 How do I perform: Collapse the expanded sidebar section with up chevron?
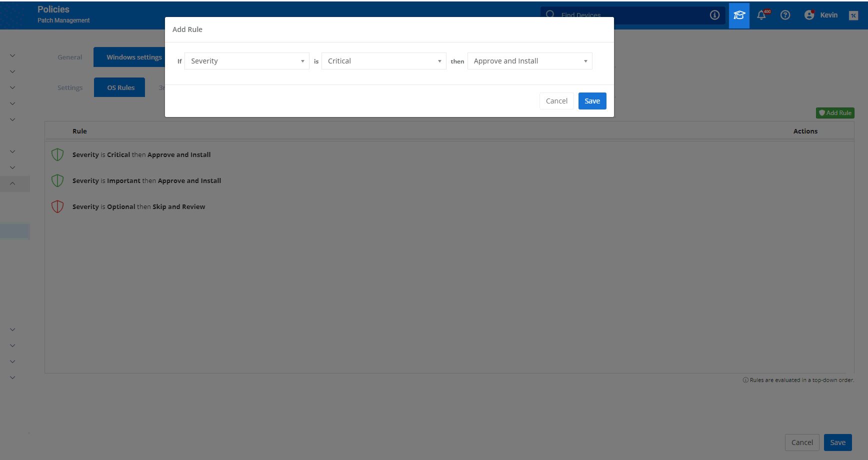[12, 183]
